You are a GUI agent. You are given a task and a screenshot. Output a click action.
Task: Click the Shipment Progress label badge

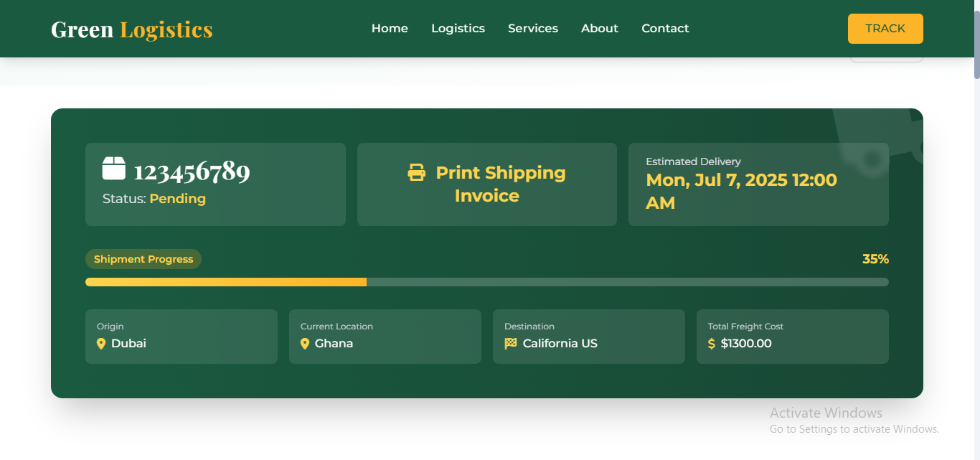pos(143,259)
